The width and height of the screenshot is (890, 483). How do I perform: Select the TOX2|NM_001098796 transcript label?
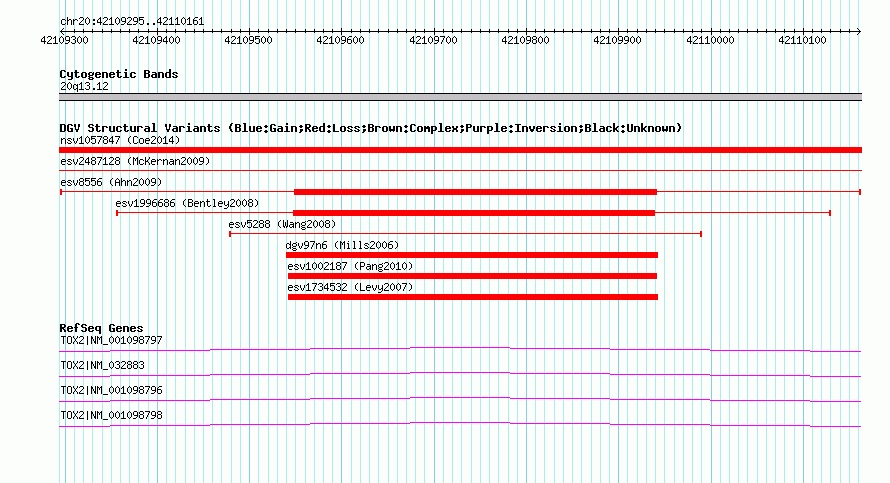point(111,390)
